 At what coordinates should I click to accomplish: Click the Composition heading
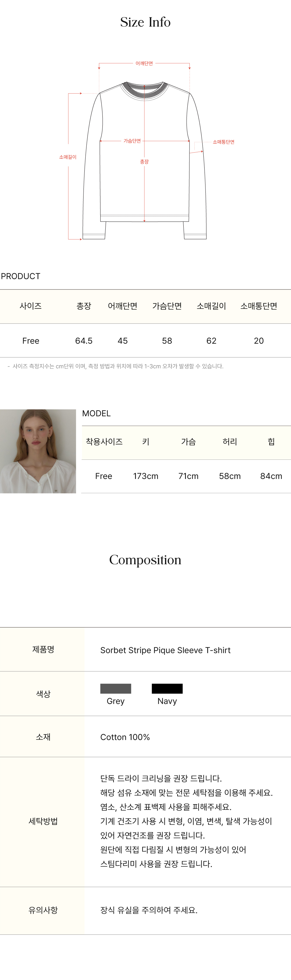point(145,560)
